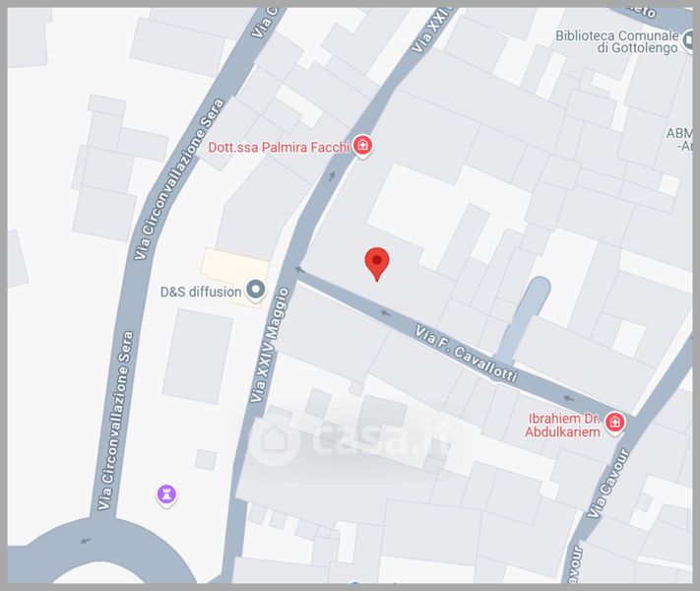Click the Dott.ssa Palmira Facchi label
The height and width of the screenshot is (591, 700).
click(x=279, y=147)
